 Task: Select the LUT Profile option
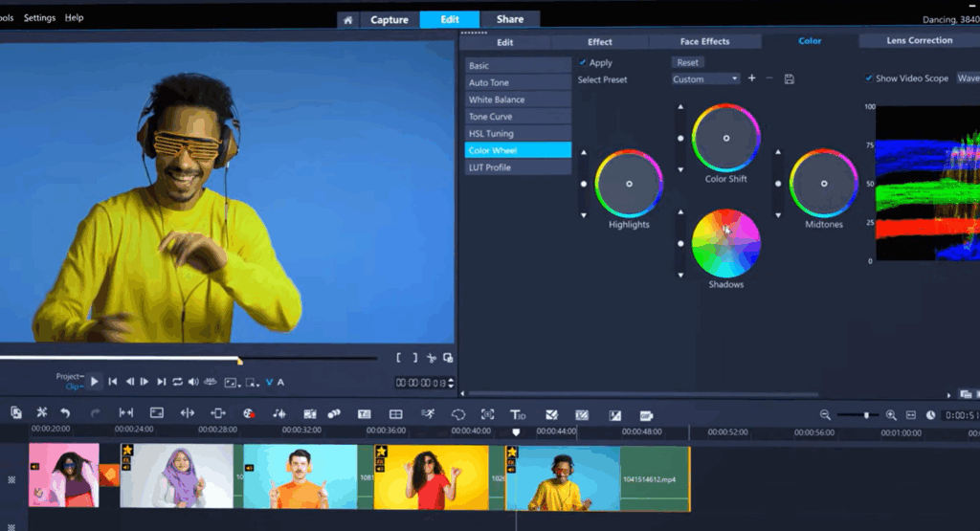tap(518, 167)
